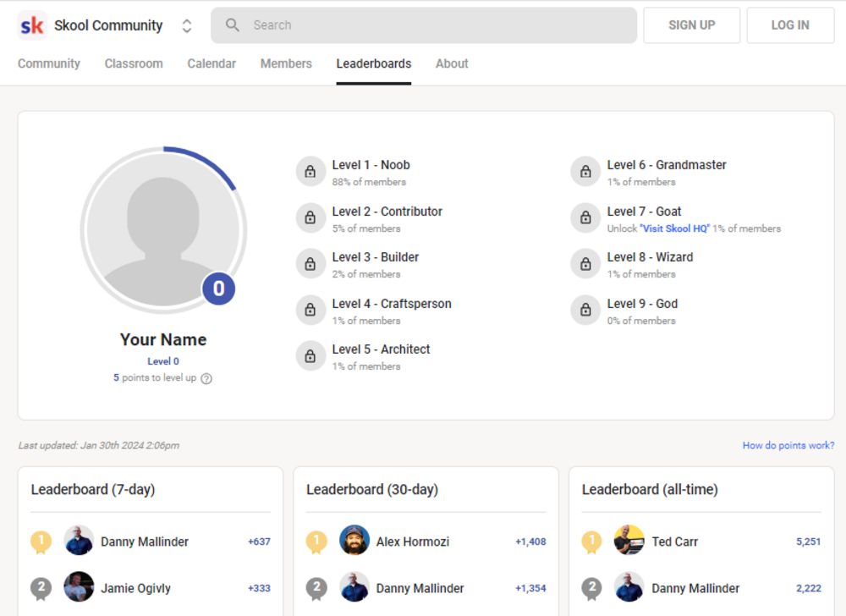Open the Calendar tab
Image resolution: width=846 pixels, height=616 pixels.
211,63
